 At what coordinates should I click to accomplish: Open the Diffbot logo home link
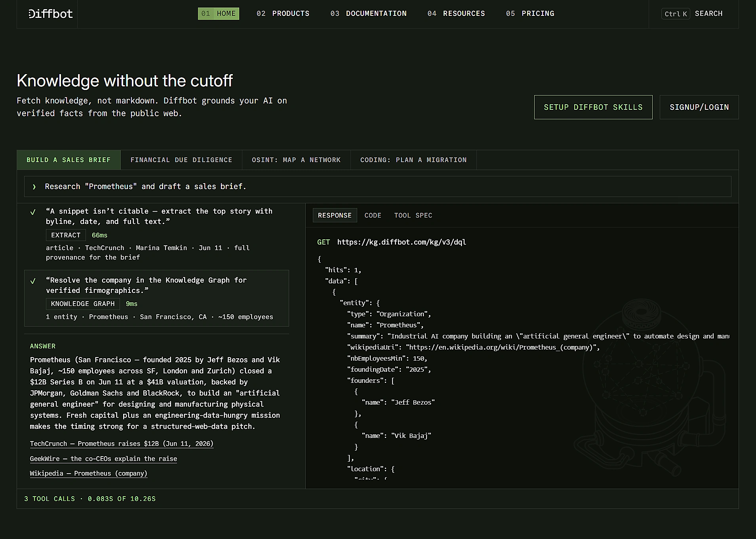51,14
